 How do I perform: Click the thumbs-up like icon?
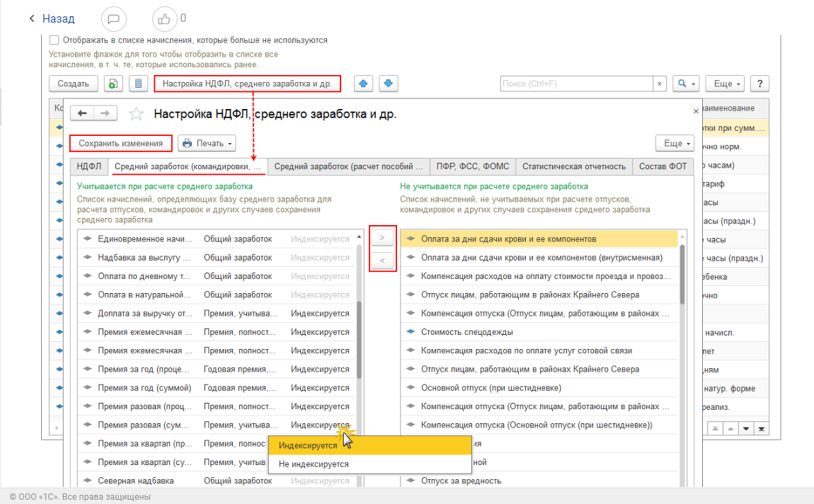pos(164,19)
